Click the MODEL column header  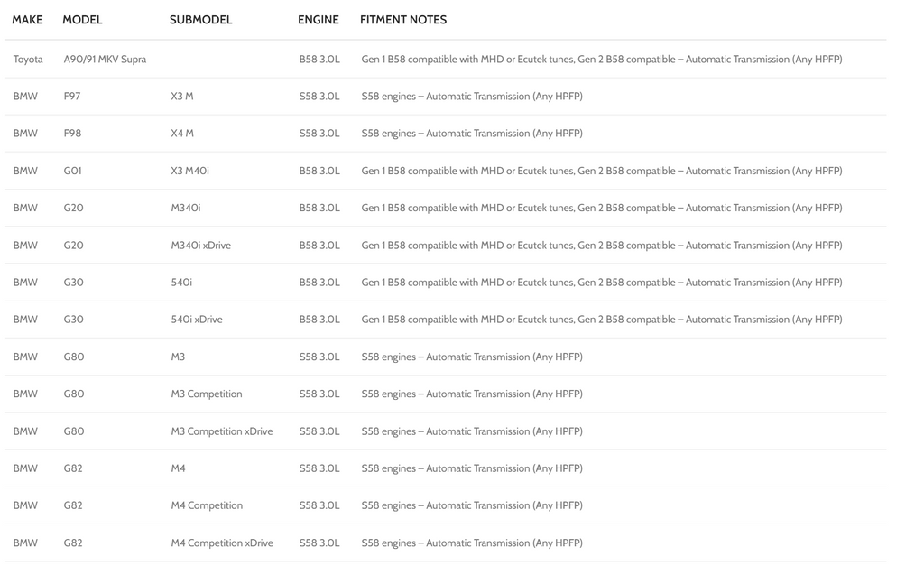pos(82,20)
